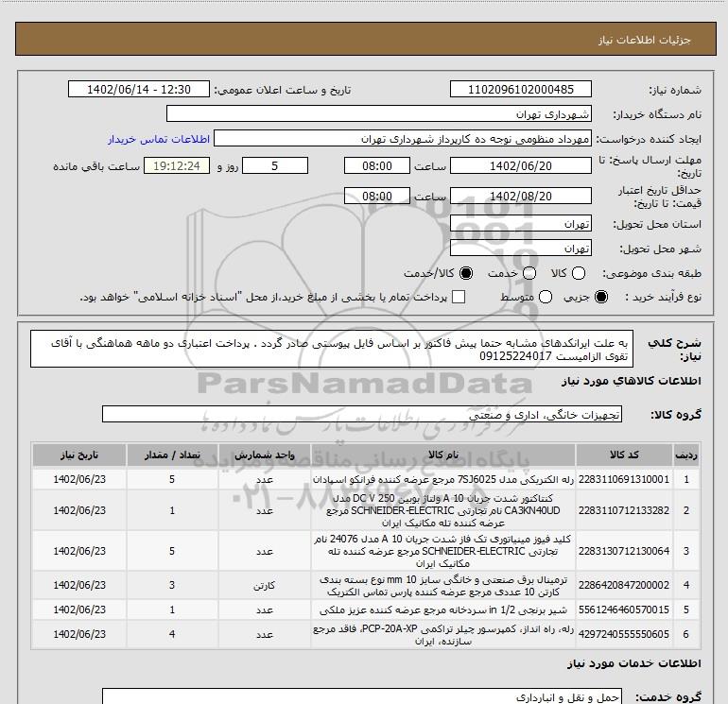Click the استان محل تحویل field
The image size is (728, 704).
[520, 224]
